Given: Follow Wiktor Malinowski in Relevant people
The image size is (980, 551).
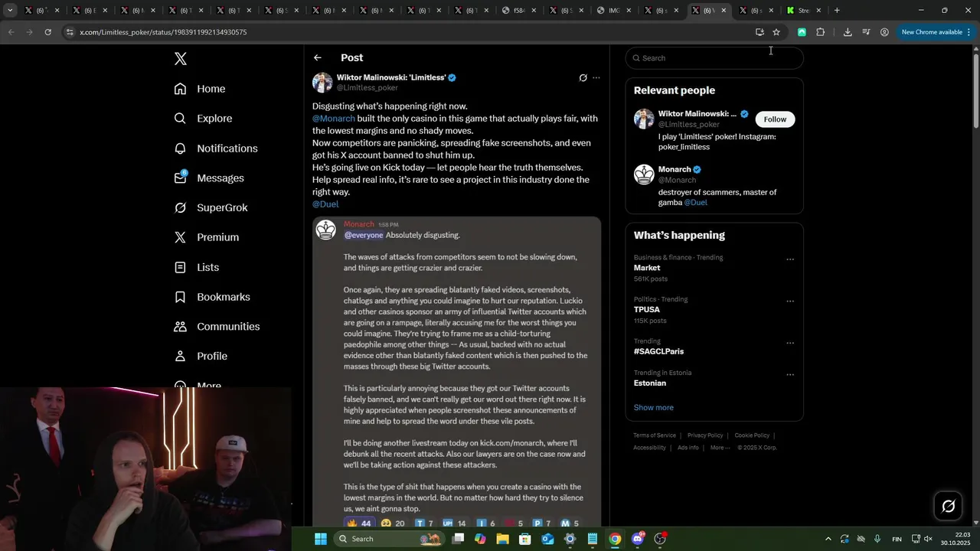Looking at the screenshot, I should tap(775, 119).
